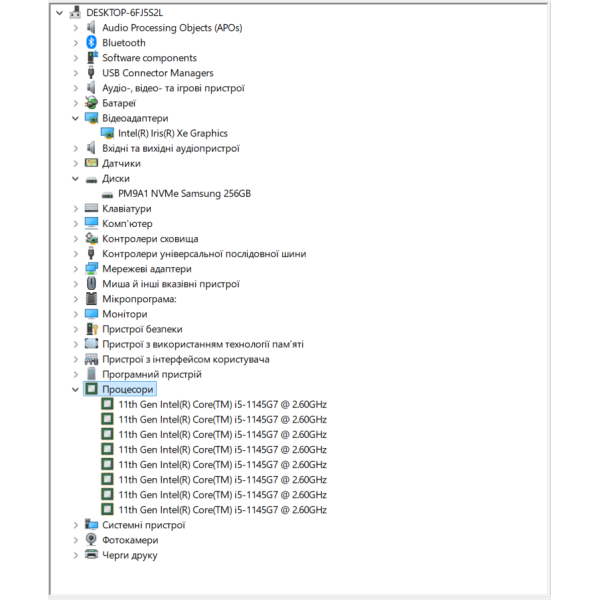Expand the Системні пристрої arrow
Screen dimensions: 600x600
click(x=76, y=525)
